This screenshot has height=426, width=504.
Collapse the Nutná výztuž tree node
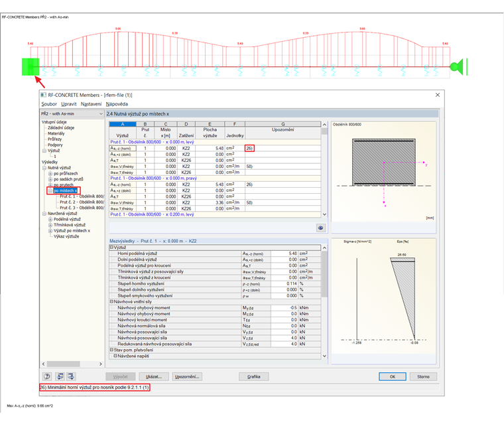pos(44,168)
